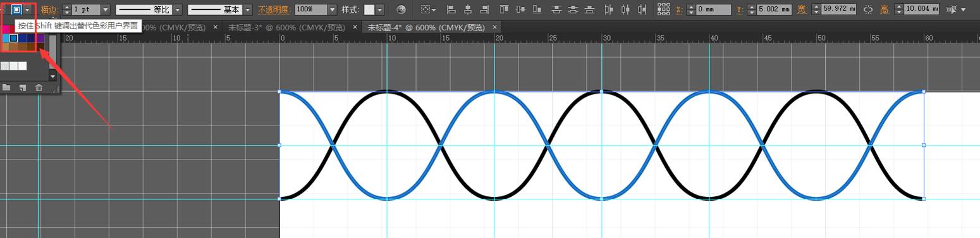Click the horizontal align left icon
This screenshot has height=238, width=980.
[451, 10]
